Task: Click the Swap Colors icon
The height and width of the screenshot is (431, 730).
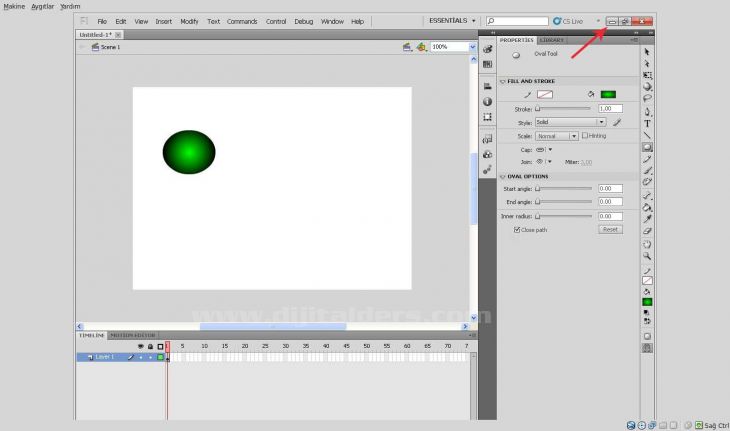Action: click(647, 321)
